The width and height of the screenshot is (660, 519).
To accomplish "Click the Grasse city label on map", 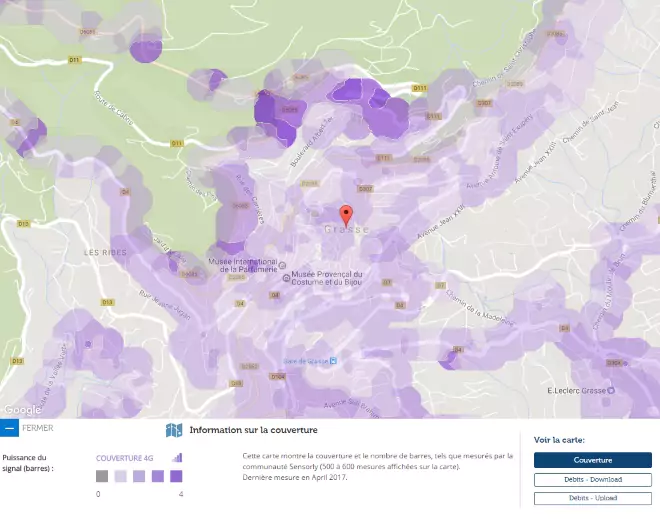I will [346, 229].
